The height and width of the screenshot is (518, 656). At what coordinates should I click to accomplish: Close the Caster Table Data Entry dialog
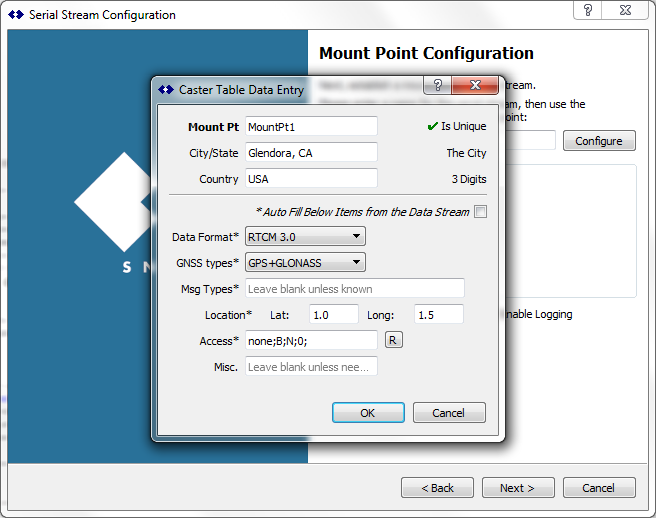coord(475,87)
